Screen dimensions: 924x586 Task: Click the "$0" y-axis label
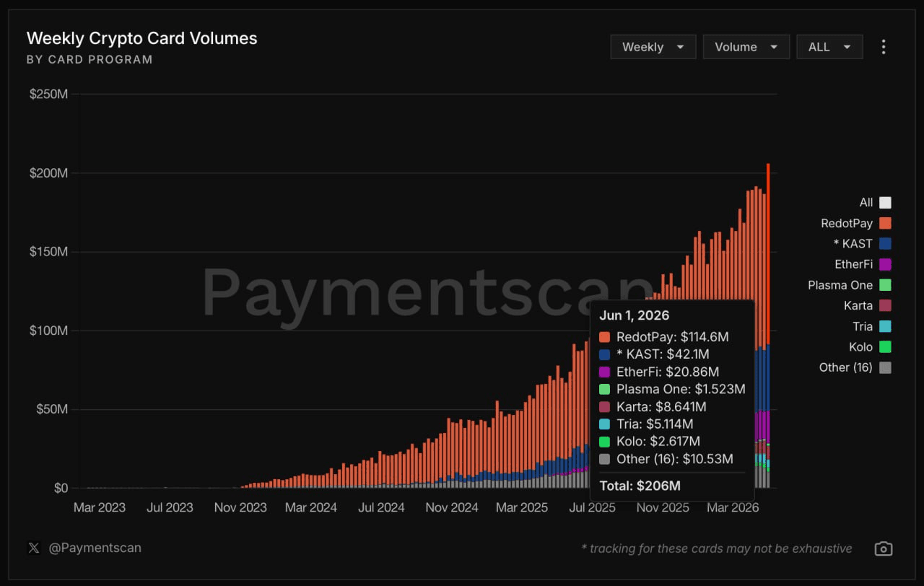point(61,488)
